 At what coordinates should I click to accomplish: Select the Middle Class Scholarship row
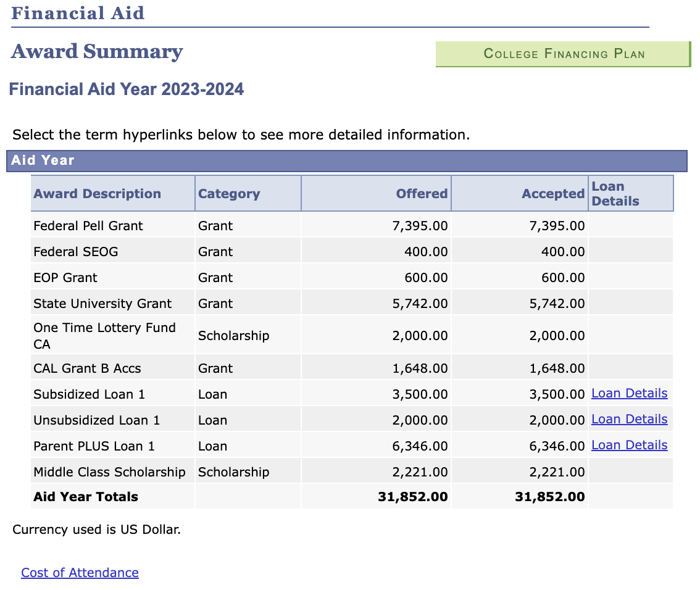pyautogui.click(x=352, y=472)
